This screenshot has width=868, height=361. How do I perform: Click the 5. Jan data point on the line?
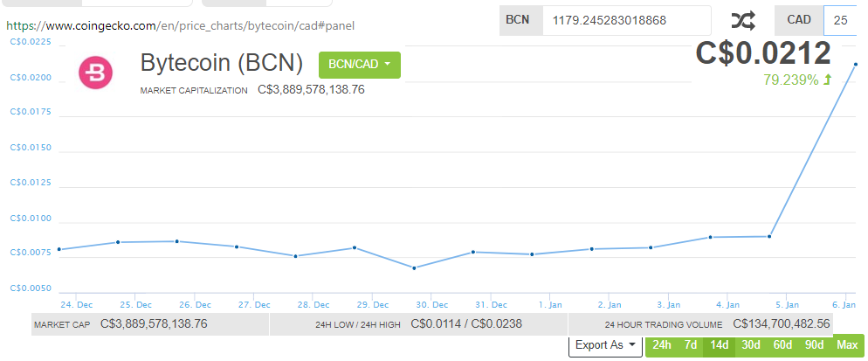tap(769, 237)
